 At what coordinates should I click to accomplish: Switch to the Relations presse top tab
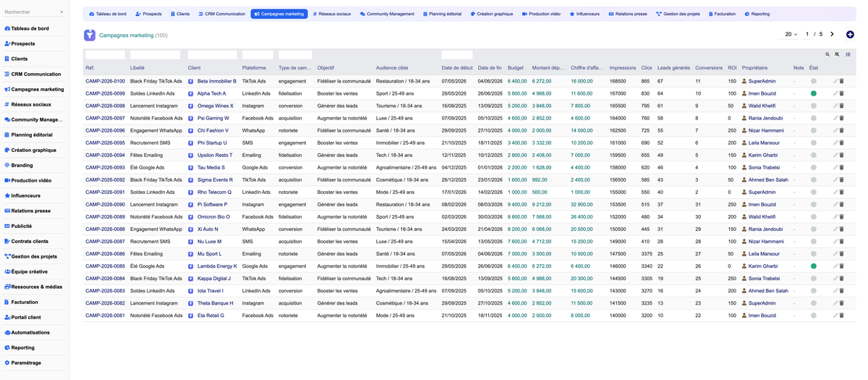tap(628, 14)
